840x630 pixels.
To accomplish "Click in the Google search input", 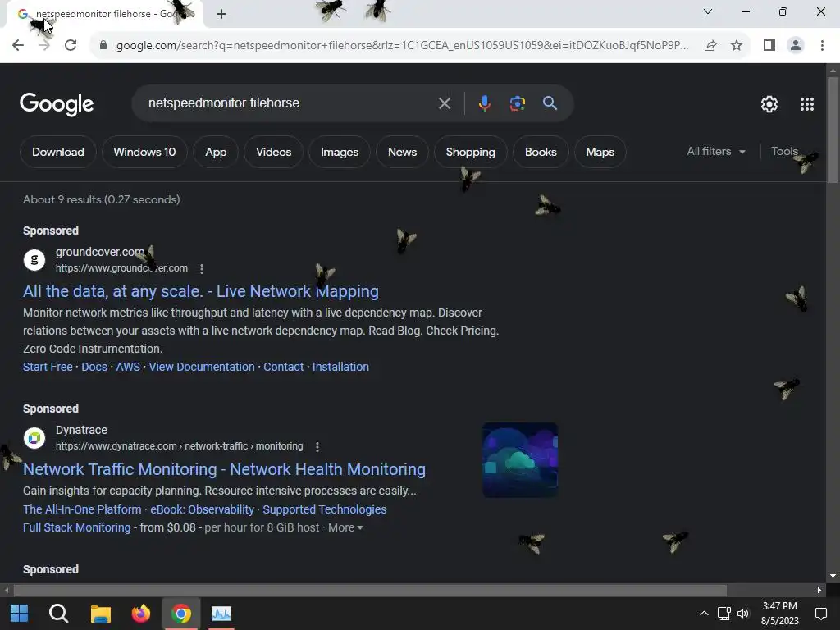I will [290, 103].
